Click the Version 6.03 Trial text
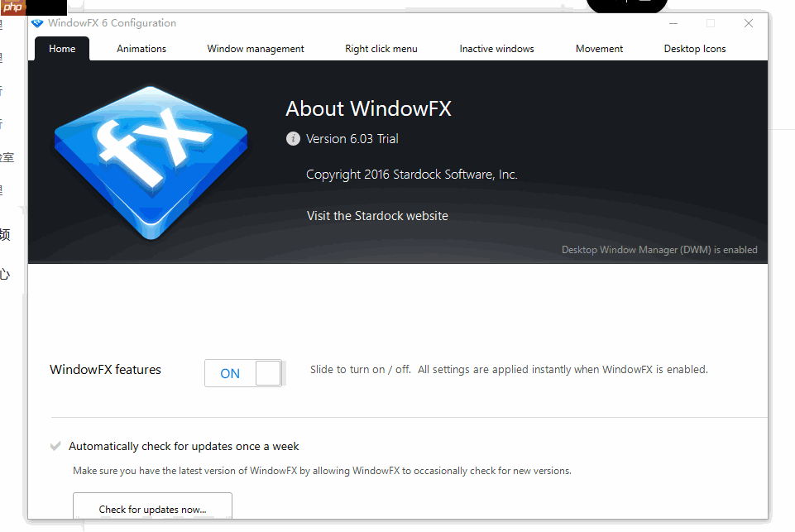 point(352,138)
